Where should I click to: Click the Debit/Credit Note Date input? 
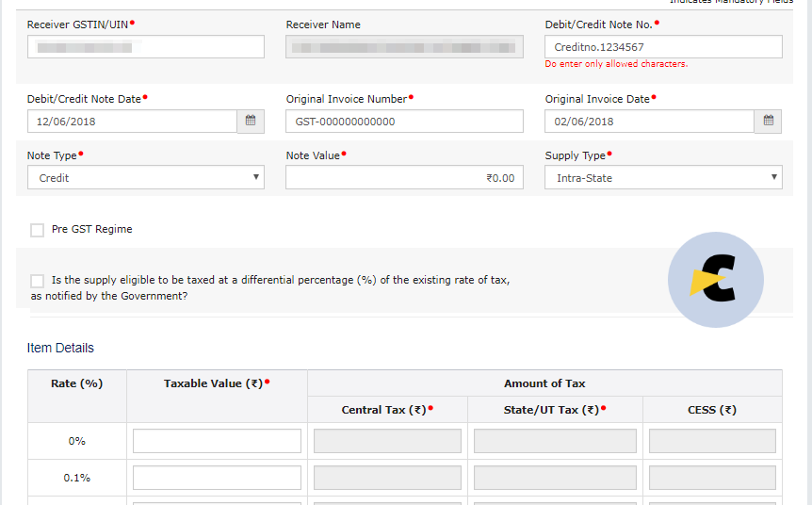133,122
